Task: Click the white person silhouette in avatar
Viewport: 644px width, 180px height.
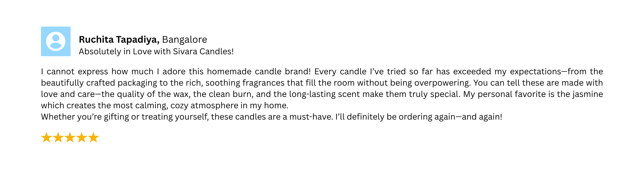Action: (56, 41)
